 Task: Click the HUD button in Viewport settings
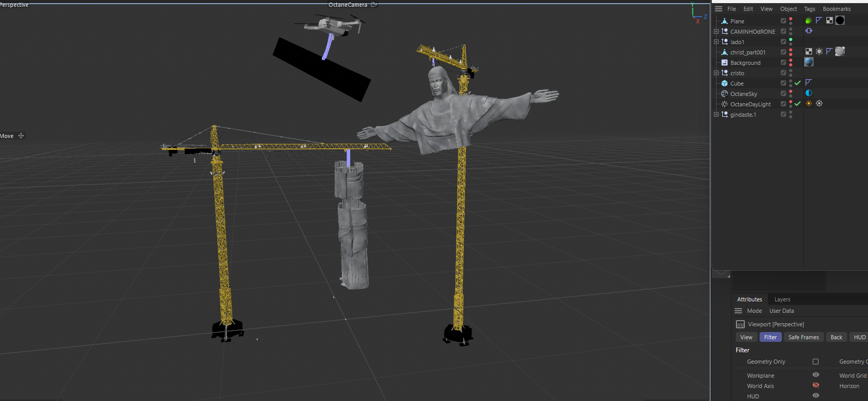(x=859, y=337)
